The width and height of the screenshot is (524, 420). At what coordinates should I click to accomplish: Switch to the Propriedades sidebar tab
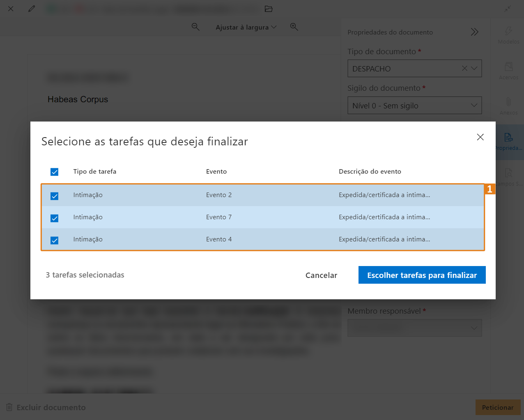[508, 141]
